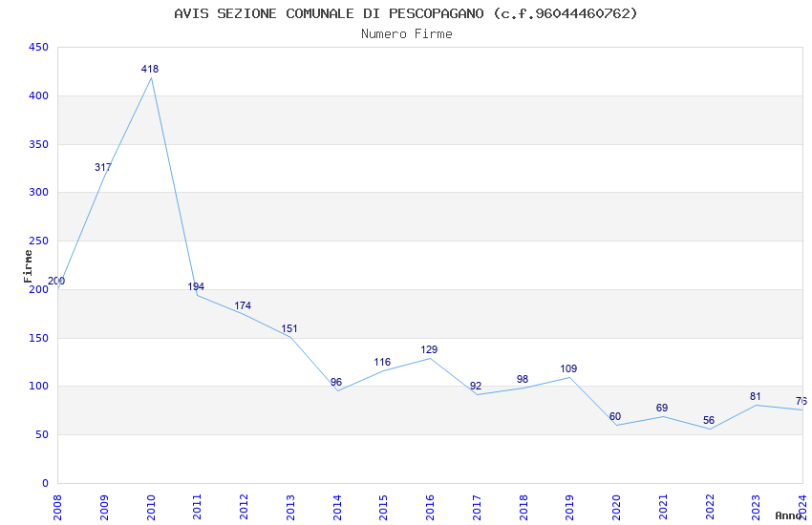The height and width of the screenshot is (525, 812).
Task: Select the data label 60
Action: pyautogui.click(x=614, y=416)
